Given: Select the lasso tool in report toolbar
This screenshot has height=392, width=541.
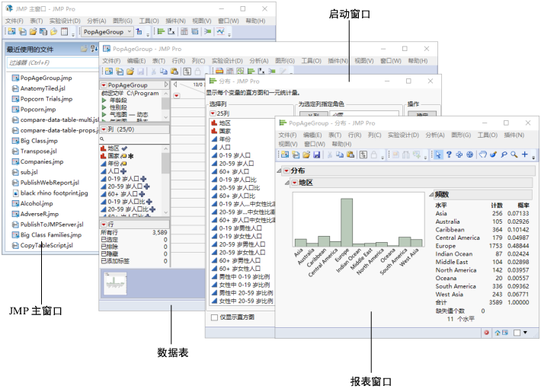Looking at the screenshot, I should [504, 155].
